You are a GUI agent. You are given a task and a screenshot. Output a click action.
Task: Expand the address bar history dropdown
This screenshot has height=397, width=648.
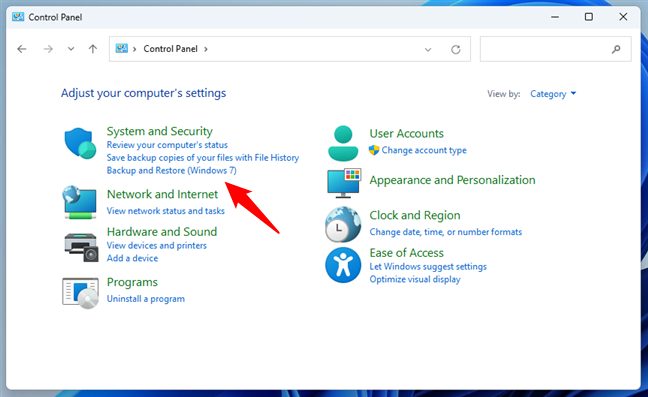pyautogui.click(x=428, y=50)
